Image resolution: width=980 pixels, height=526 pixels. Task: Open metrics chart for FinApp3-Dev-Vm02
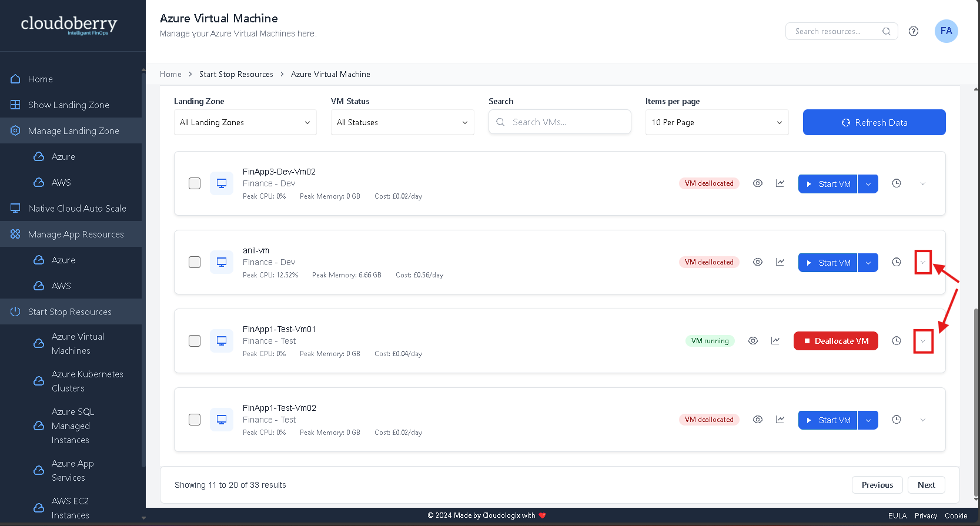tap(780, 183)
